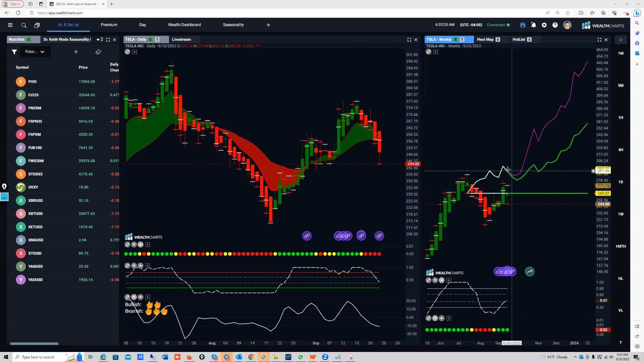Open the help question mark
This screenshot has height=362, width=644.
pyautogui.click(x=555, y=25)
